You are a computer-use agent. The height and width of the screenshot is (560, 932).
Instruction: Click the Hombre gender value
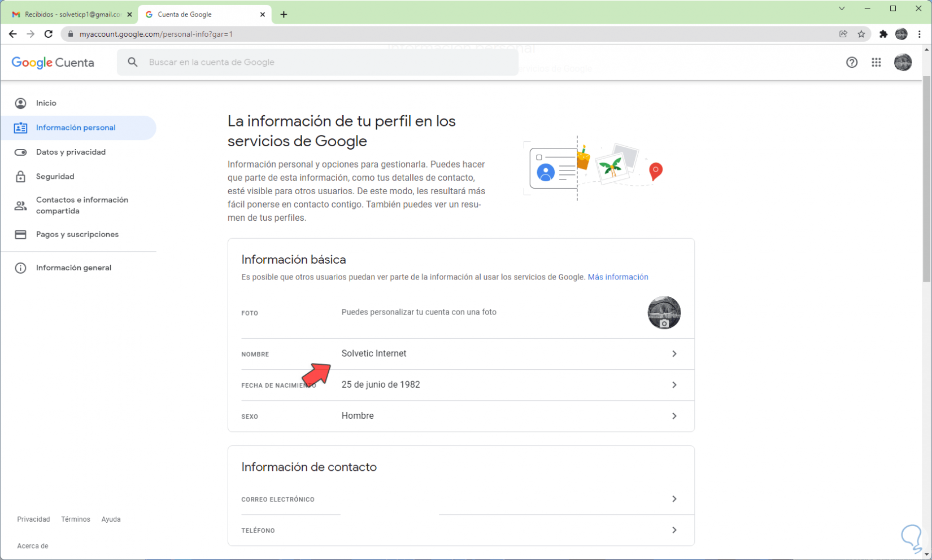click(358, 416)
